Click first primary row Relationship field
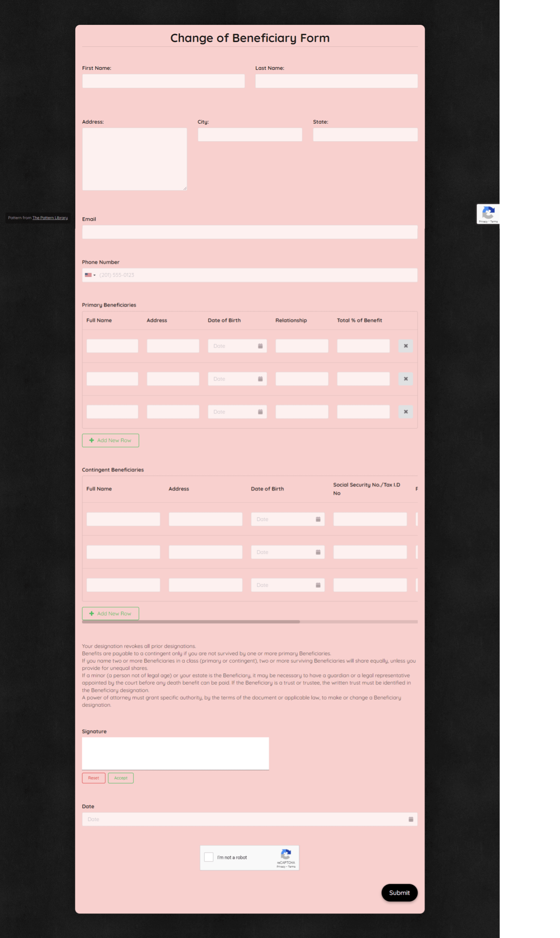This screenshot has width=560, height=938. 302,346
